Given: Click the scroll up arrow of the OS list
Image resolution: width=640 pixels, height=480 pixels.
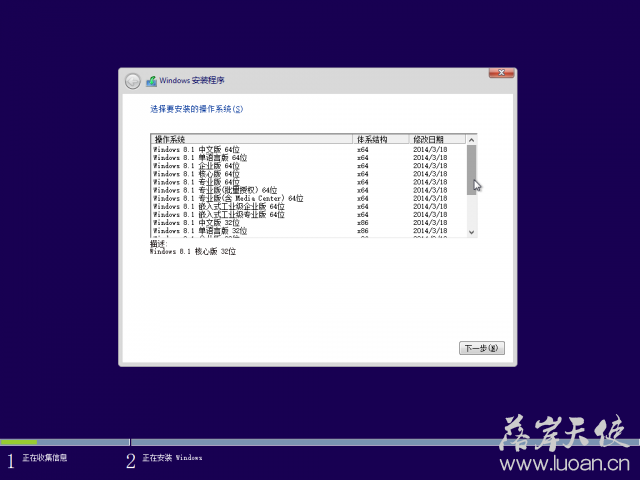Looking at the screenshot, I should click(x=471, y=140).
